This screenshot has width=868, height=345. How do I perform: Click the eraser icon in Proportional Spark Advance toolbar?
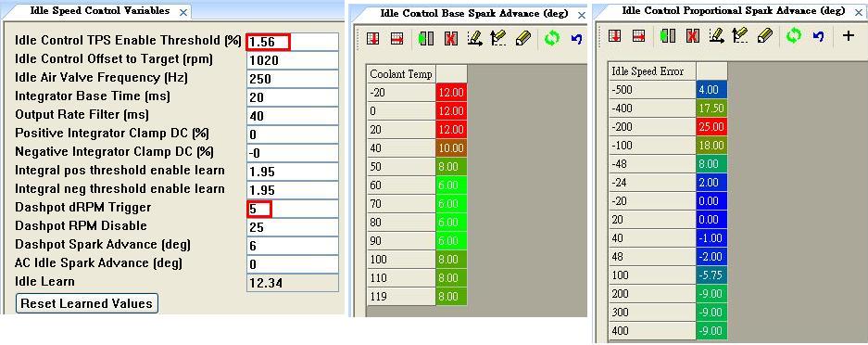[x=766, y=36]
